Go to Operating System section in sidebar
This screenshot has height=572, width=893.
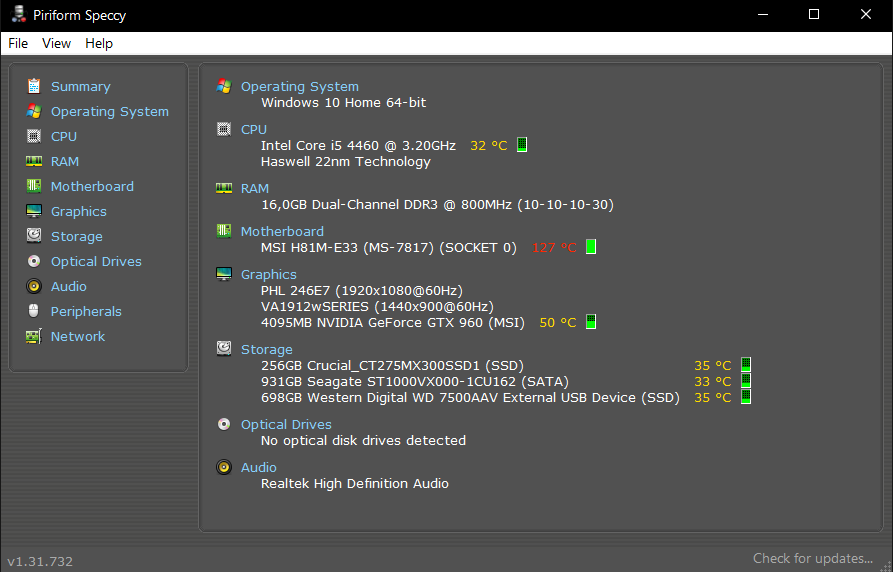coord(110,112)
